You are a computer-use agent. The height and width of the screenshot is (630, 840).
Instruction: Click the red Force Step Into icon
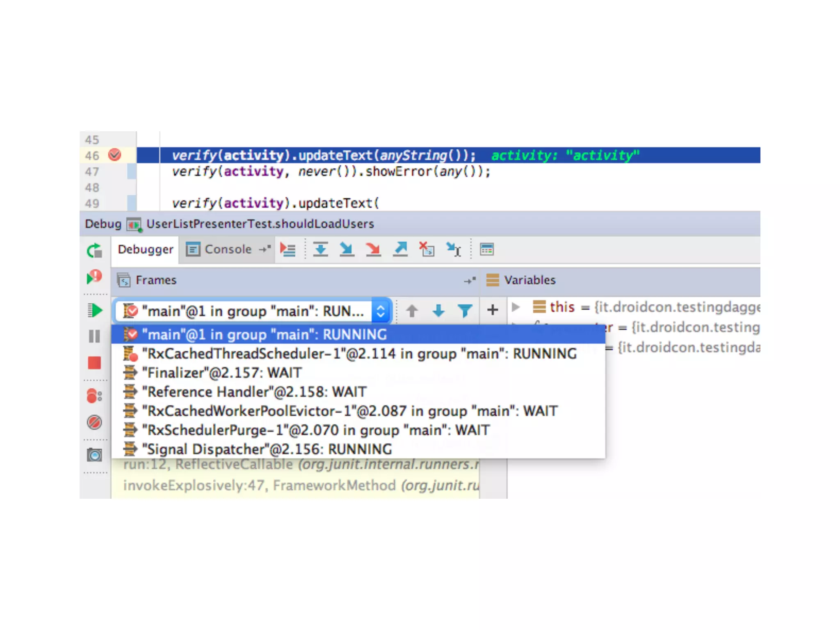click(373, 249)
